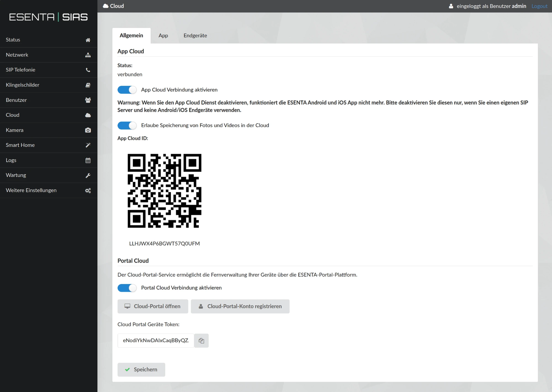Viewport: 552px width, 392px height.
Task: Copy the Cloud Portal device token
Action: coord(201,341)
